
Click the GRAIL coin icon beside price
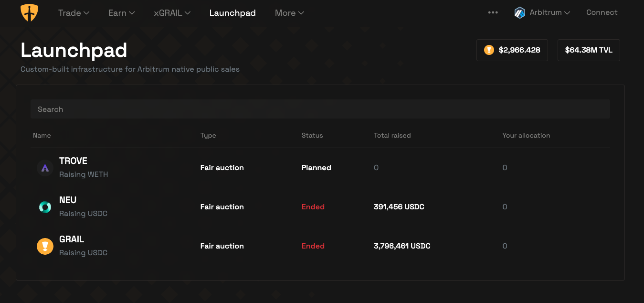click(x=489, y=50)
